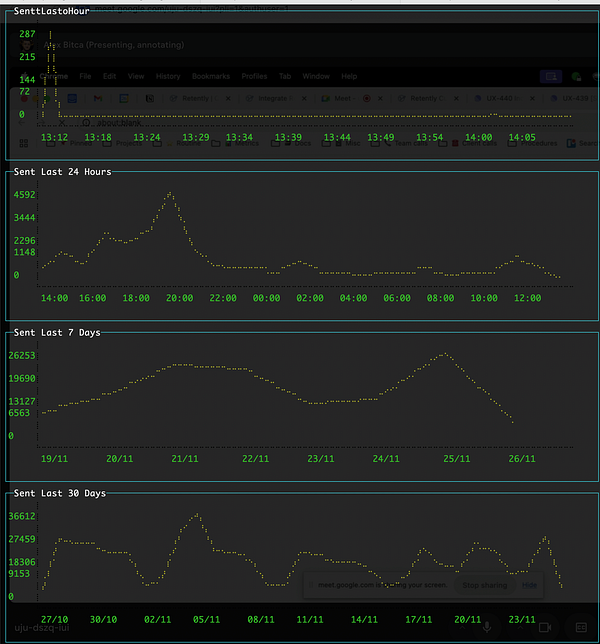This screenshot has height=644, width=600.
Task: Select the UX-440 browser tab
Action: [x=499, y=99]
